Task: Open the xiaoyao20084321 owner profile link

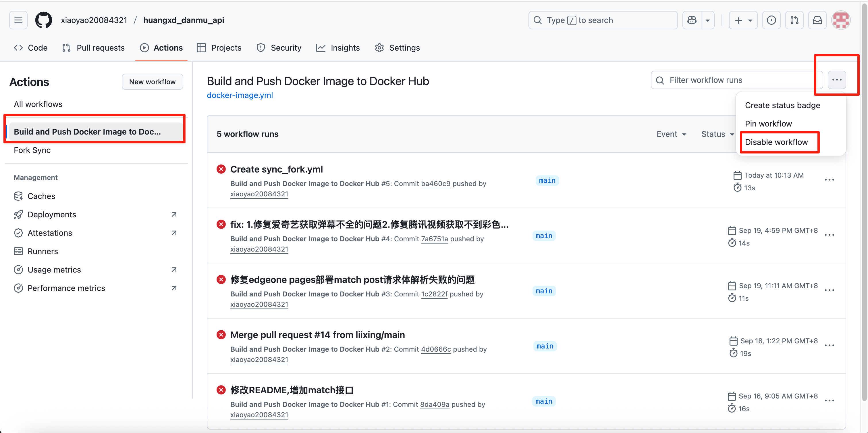Action: coord(94,20)
